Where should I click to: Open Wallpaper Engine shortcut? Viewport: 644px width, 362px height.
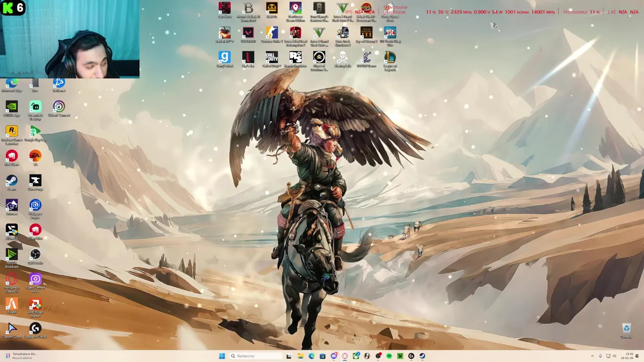[x=35, y=209]
